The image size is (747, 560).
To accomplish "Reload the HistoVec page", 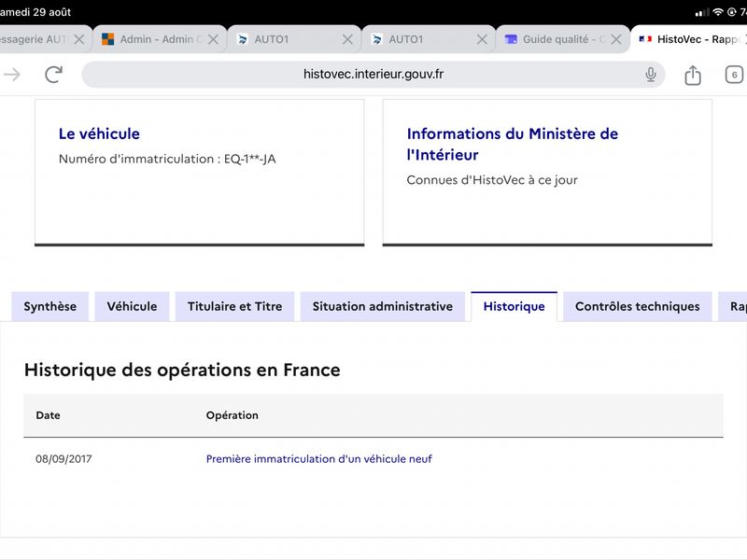I will (53, 75).
